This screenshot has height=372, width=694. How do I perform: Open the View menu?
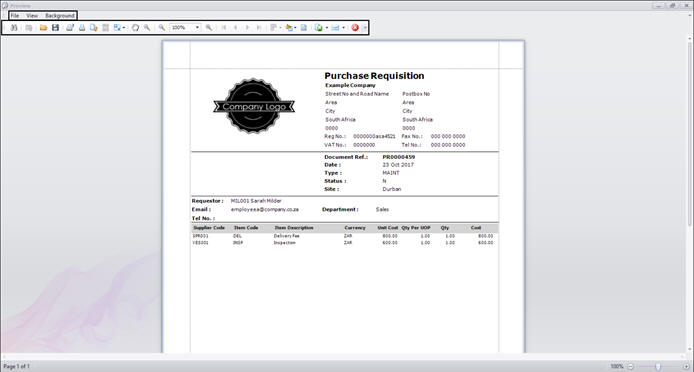click(32, 16)
